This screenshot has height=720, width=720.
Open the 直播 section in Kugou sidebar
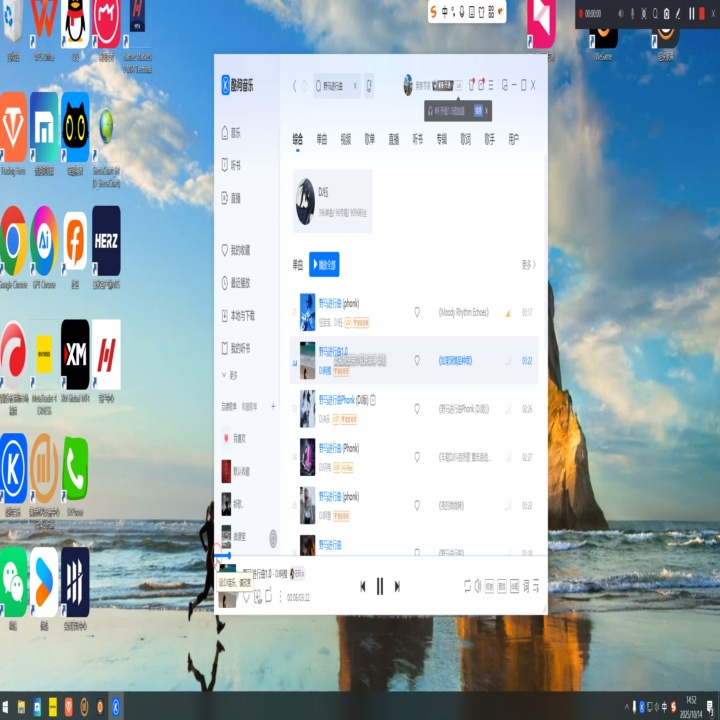point(231,198)
